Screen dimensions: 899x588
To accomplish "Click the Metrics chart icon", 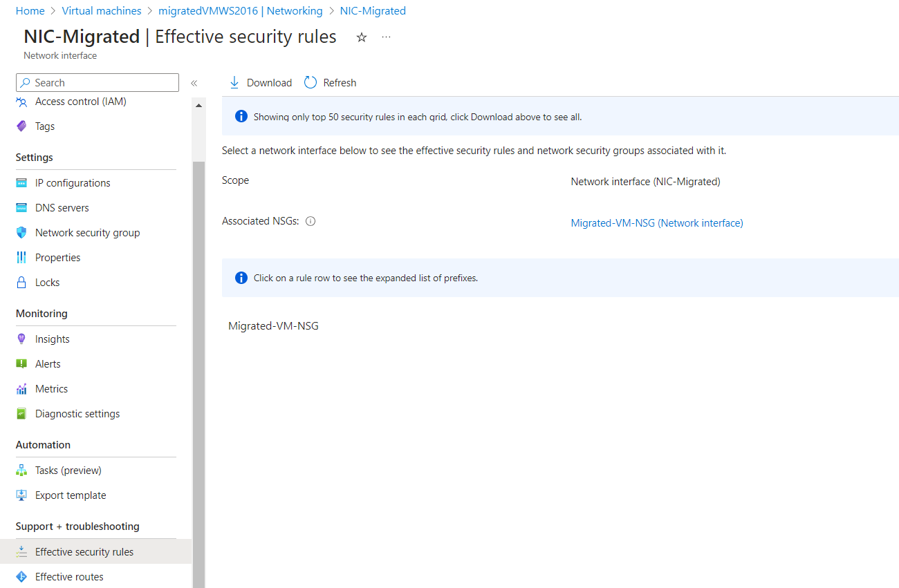I will coord(21,389).
